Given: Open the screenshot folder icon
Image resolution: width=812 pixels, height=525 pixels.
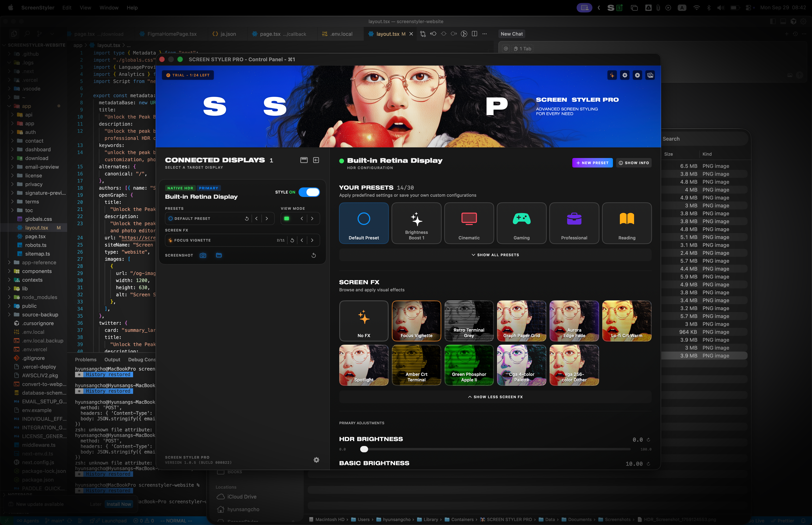Looking at the screenshot, I should point(219,255).
